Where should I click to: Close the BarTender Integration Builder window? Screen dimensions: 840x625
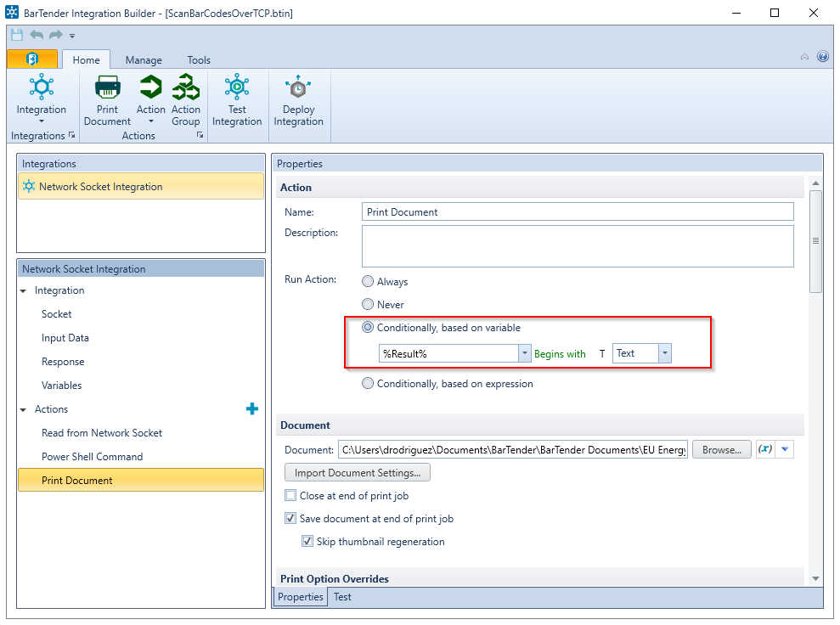[x=813, y=13]
